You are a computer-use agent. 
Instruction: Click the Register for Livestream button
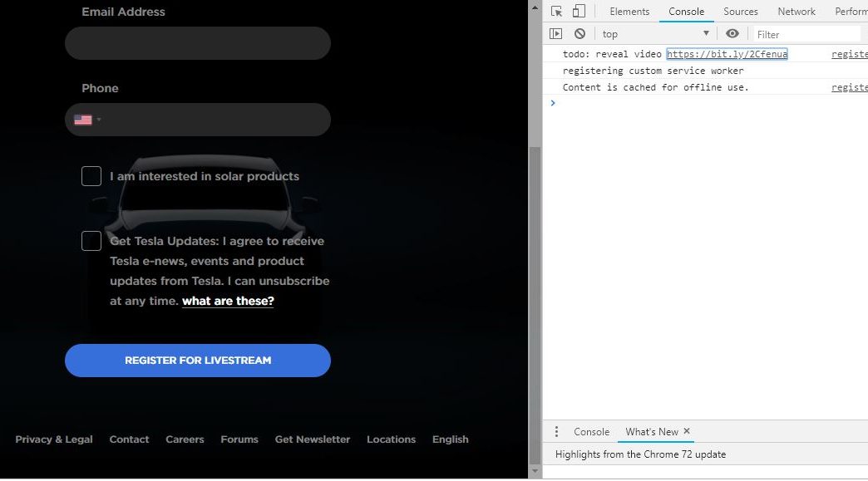point(198,361)
